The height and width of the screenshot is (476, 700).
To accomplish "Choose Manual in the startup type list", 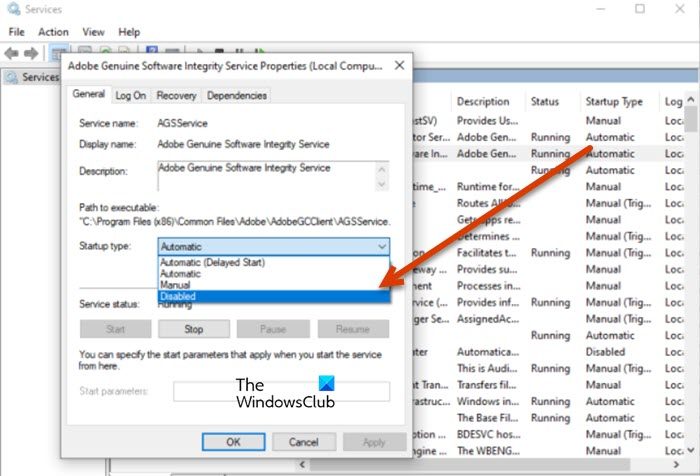I will point(274,285).
